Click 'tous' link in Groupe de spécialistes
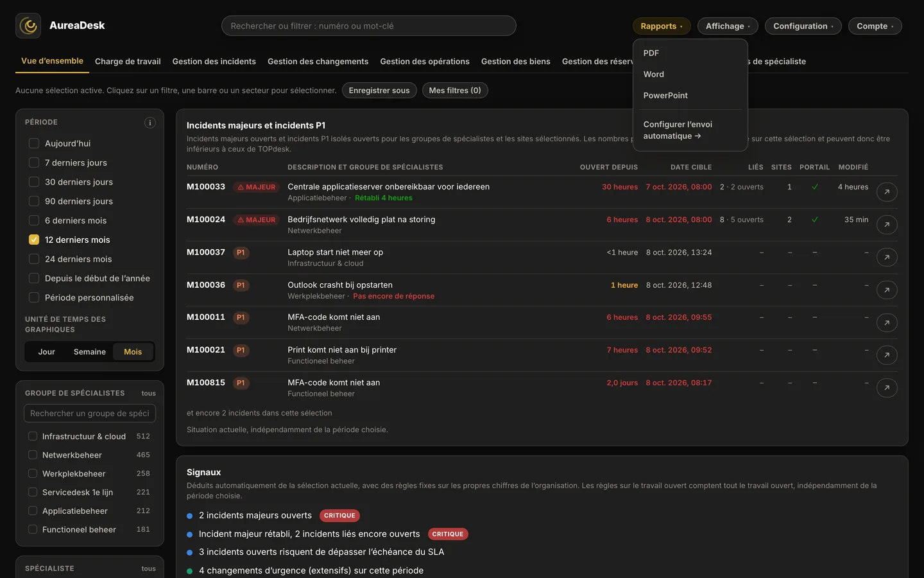The width and height of the screenshot is (924, 578). [x=149, y=394]
